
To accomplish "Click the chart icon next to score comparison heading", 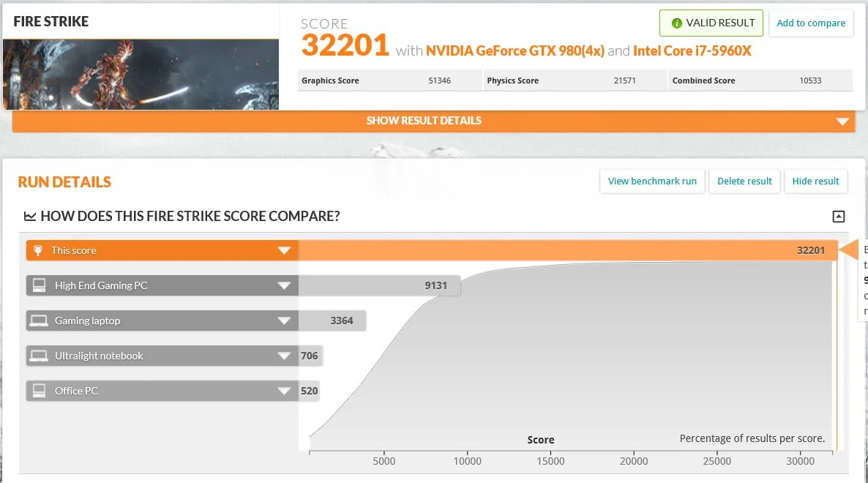I will (30, 217).
